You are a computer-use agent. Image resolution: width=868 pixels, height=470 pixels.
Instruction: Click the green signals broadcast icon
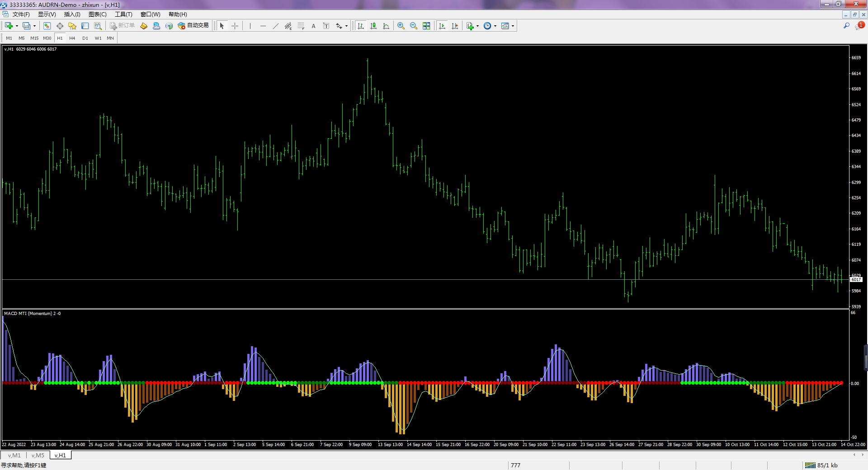[169, 26]
